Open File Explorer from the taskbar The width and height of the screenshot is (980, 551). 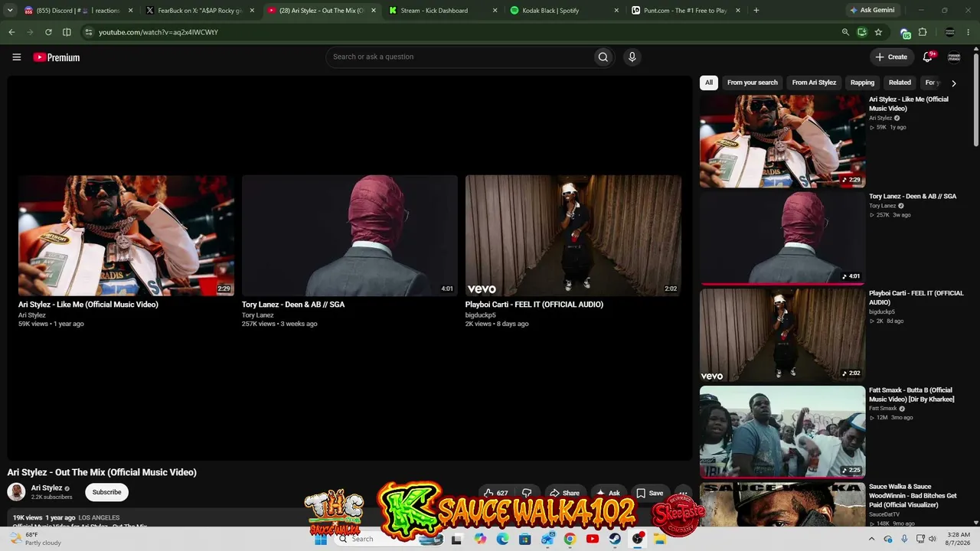click(660, 539)
